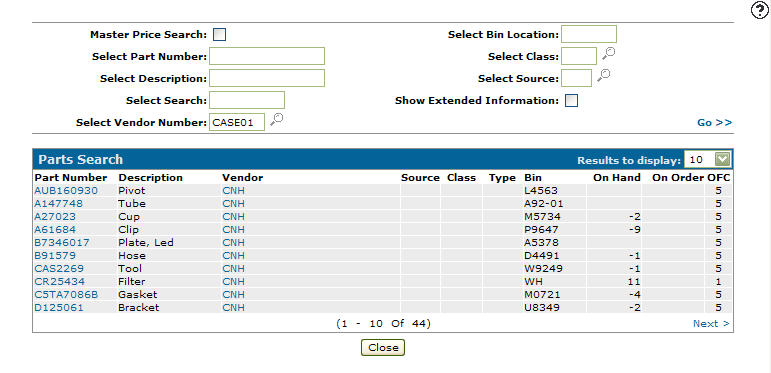Open the help question mark icon
This screenshot has height=373, width=771.
(760, 10)
